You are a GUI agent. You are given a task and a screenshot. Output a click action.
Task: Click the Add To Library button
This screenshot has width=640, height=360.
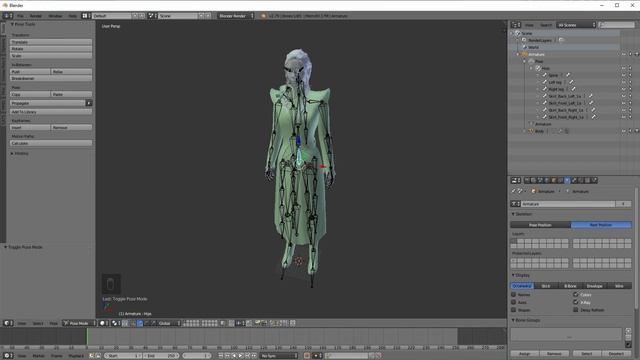click(51, 111)
